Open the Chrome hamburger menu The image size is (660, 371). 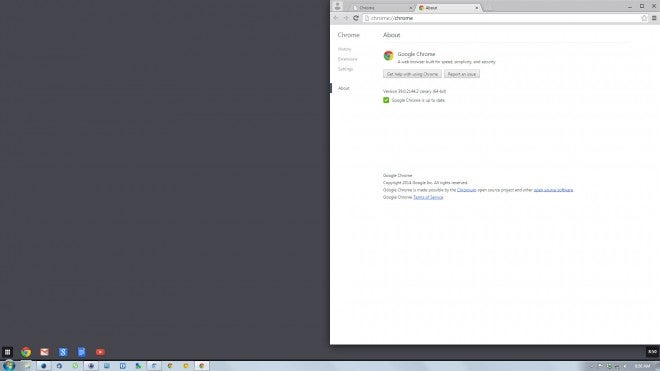click(654, 18)
